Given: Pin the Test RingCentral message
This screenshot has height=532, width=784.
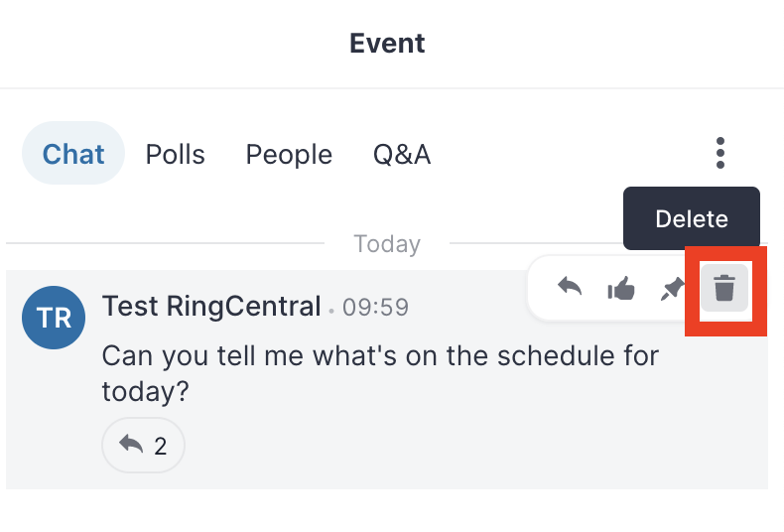Looking at the screenshot, I should (673, 289).
